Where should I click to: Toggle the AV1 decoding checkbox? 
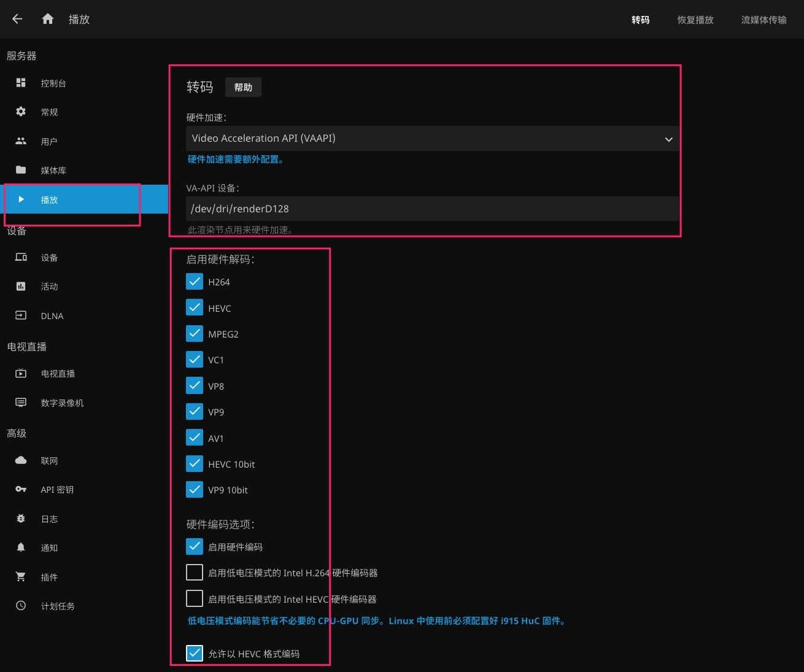click(x=195, y=438)
